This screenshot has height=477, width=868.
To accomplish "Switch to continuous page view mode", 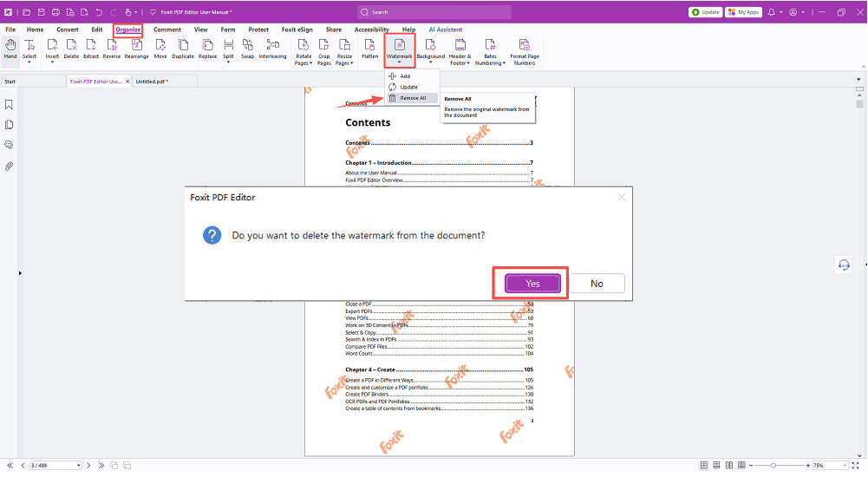I will click(x=716, y=466).
